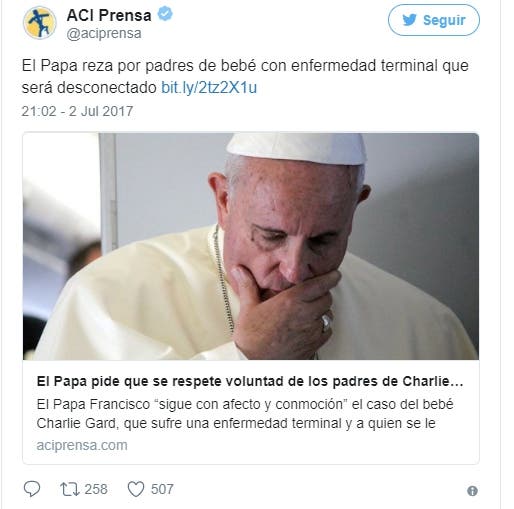Follow ACI Prensa with Seguir button
The image size is (514, 509).
tap(434, 20)
